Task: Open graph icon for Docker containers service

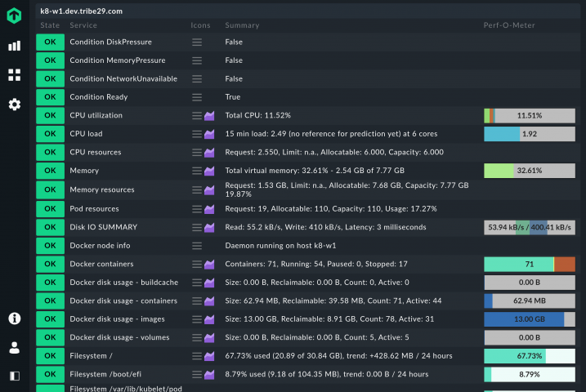Action: pos(209,265)
